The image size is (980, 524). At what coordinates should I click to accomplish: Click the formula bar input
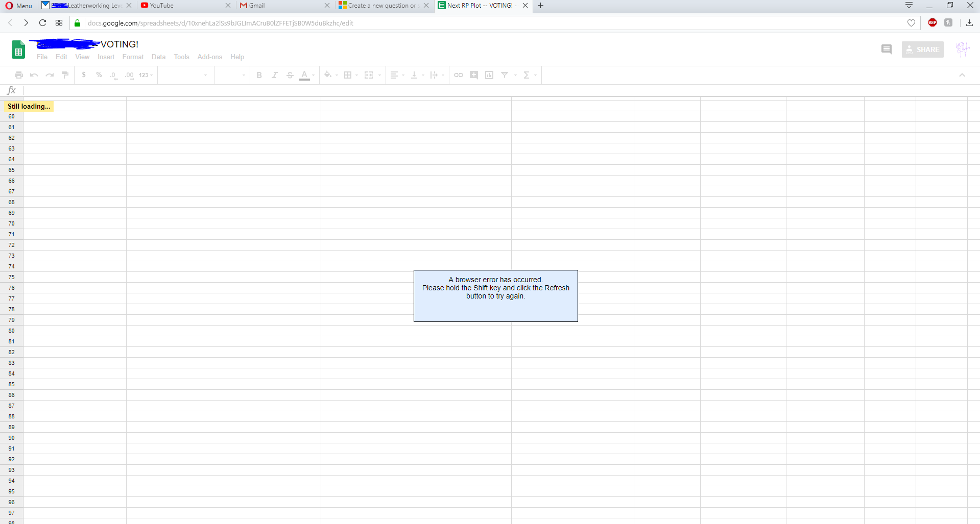500,90
